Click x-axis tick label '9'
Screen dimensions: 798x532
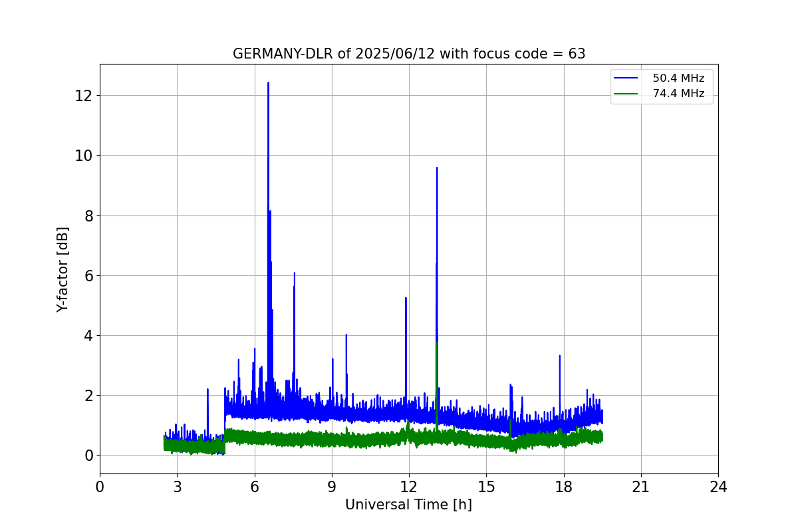332,487
